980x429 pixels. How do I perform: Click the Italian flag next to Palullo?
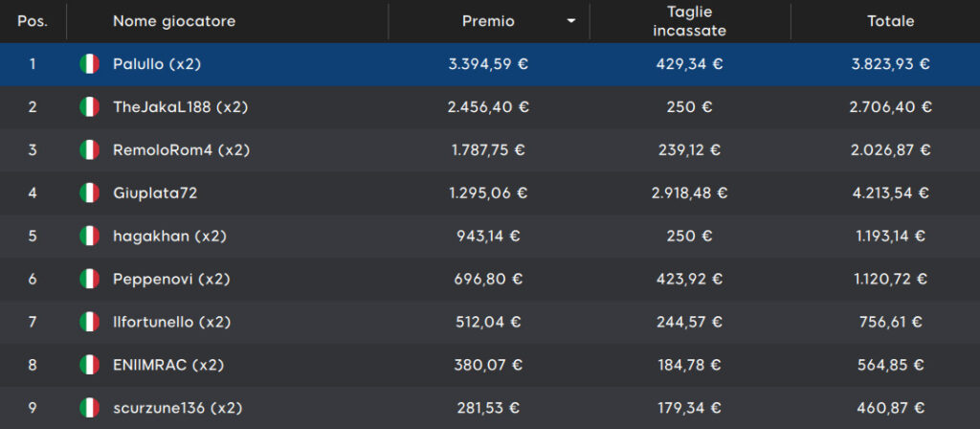click(89, 64)
